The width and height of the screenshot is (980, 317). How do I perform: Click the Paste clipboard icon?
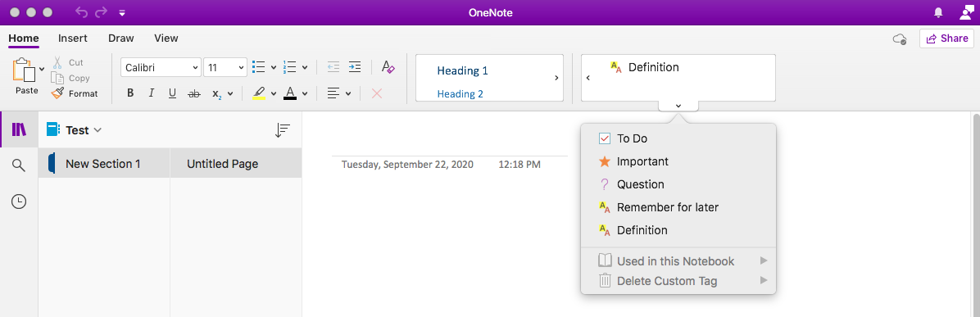coord(25,70)
